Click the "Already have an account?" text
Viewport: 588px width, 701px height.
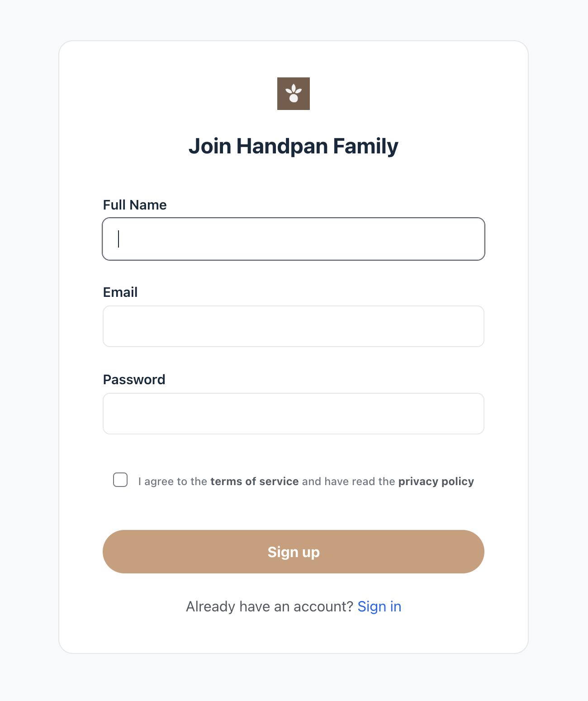tap(269, 606)
